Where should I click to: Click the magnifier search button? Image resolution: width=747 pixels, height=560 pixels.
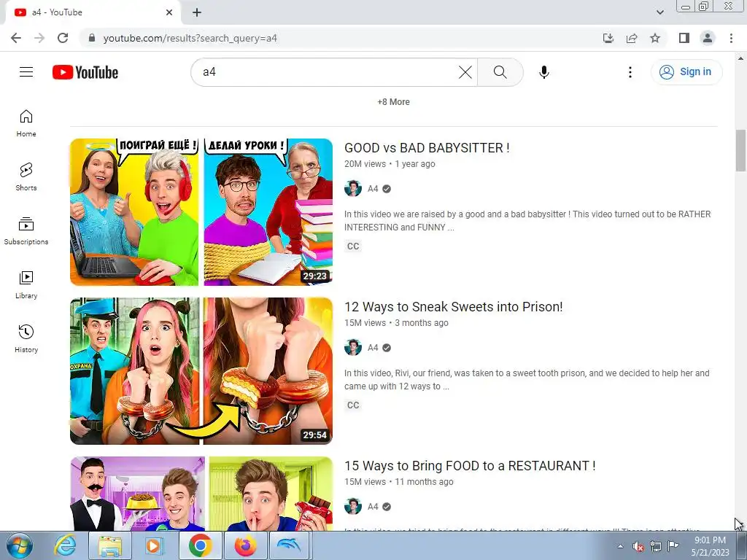(500, 72)
